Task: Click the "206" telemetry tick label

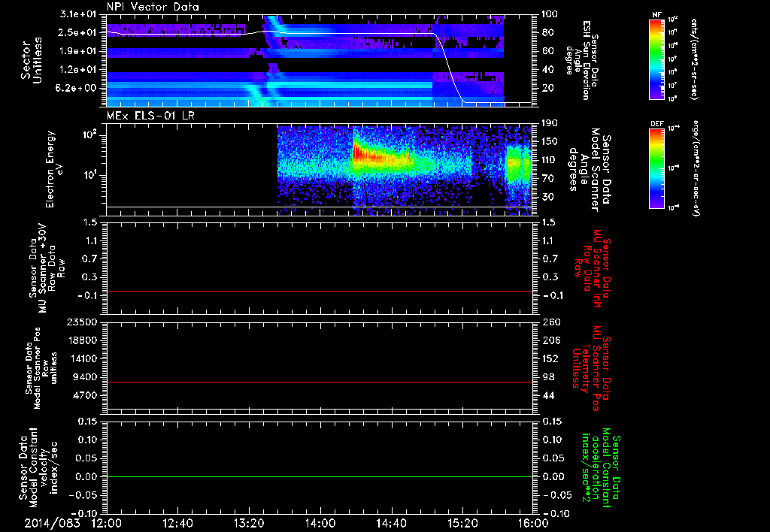Action: coord(550,340)
